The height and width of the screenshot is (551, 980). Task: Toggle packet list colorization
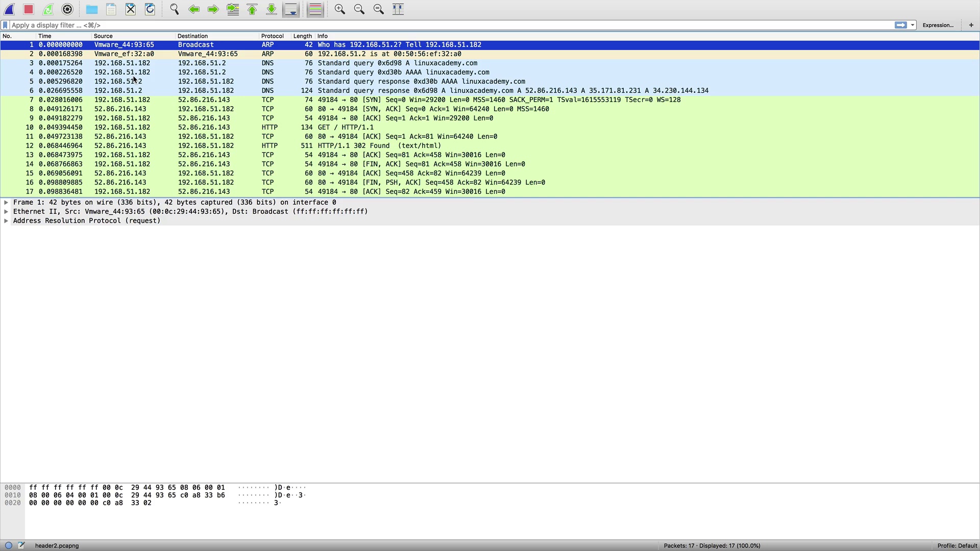315,9
